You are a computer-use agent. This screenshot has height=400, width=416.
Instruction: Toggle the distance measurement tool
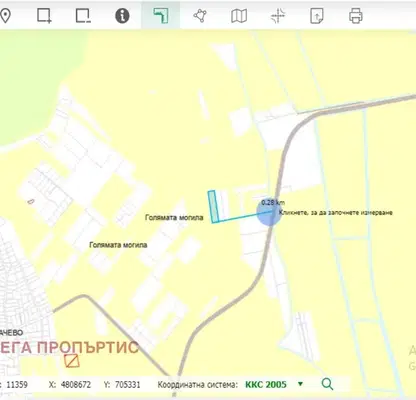point(161,16)
